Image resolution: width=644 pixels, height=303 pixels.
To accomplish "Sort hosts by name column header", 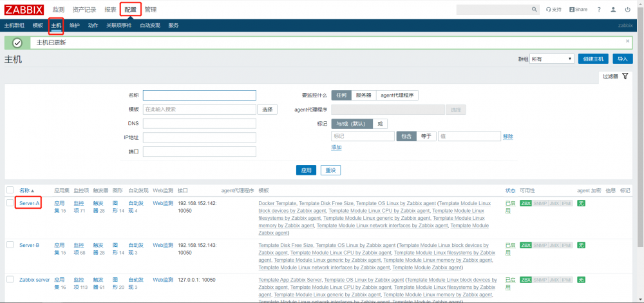I will [26, 190].
